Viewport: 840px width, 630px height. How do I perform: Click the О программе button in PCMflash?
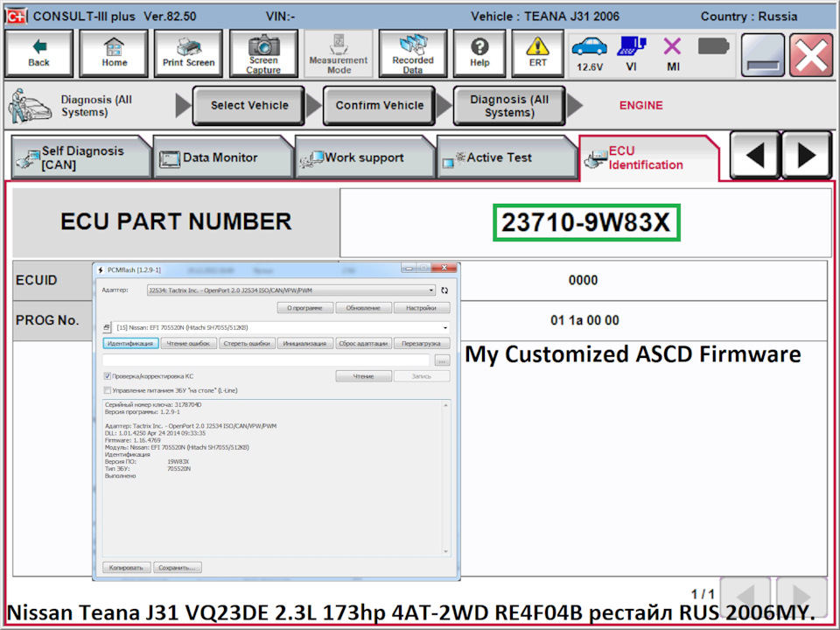click(x=304, y=308)
